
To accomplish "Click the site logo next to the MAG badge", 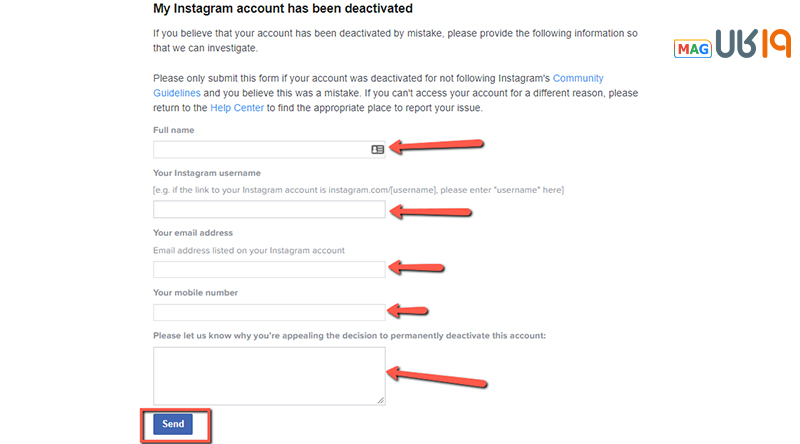I will click(753, 43).
